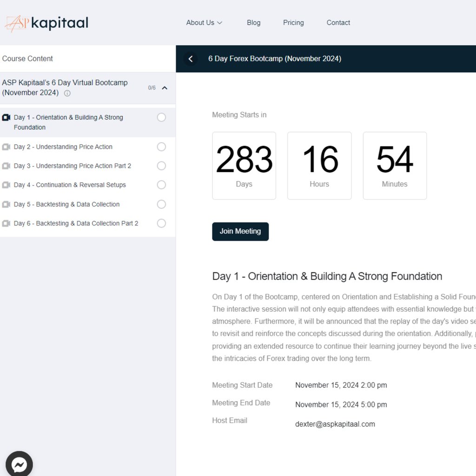The height and width of the screenshot is (476, 476).
Task: Click the back arrow beside the bootcamp title
Action: 191,59
